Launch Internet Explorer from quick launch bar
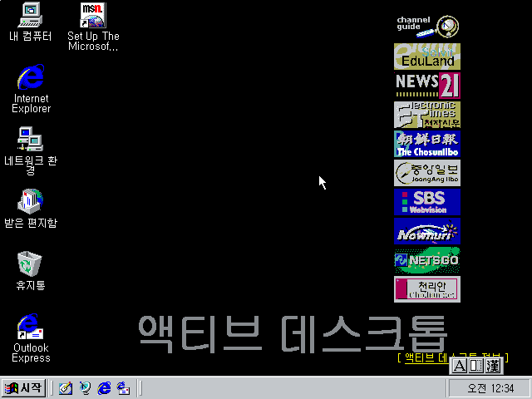This screenshot has height=399, width=532. pyautogui.click(x=104, y=388)
